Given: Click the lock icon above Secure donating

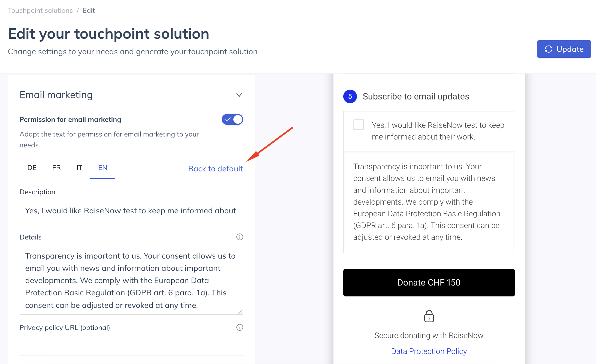Looking at the screenshot, I should point(429,316).
